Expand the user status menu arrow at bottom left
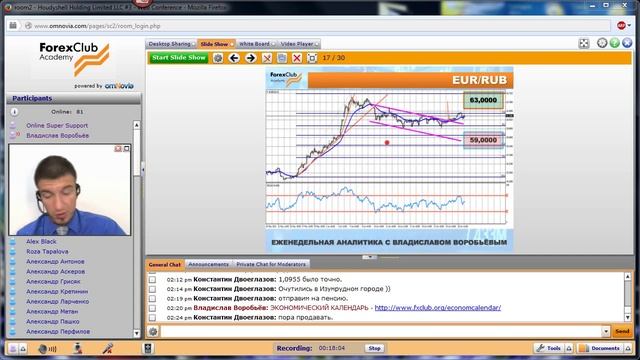The height and width of the screenshot is (360, 640). pos(23,349)
